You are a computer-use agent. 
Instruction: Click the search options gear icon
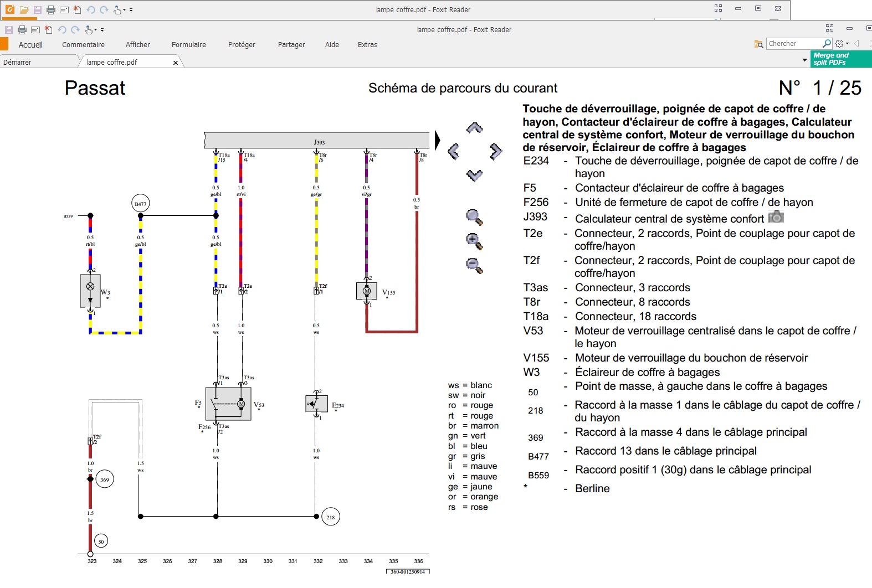point(840,44)
